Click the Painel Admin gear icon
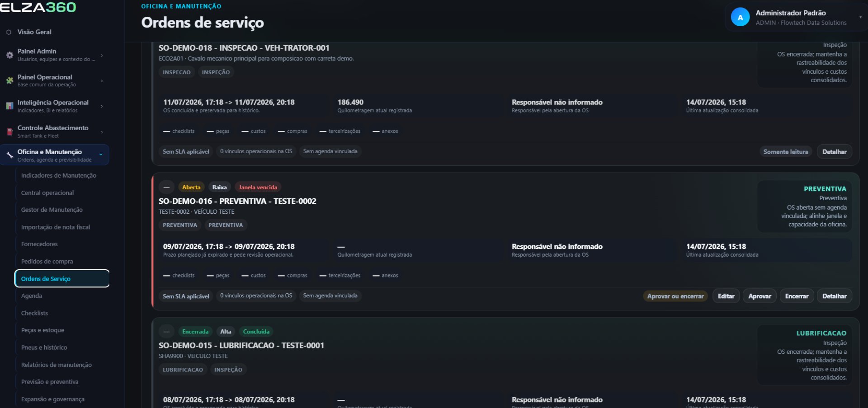 [x=9, y=55]
